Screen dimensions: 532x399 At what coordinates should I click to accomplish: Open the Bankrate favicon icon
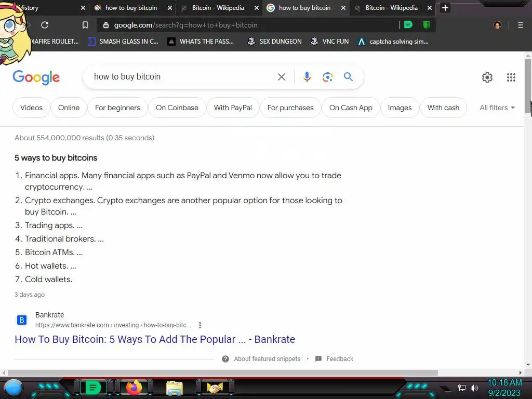pyautogui.click(x=22, y=320)
